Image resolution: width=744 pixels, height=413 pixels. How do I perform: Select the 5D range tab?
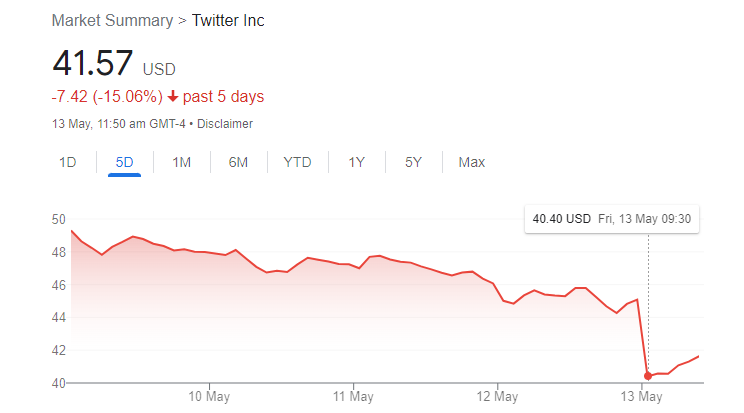click(124, 162)
